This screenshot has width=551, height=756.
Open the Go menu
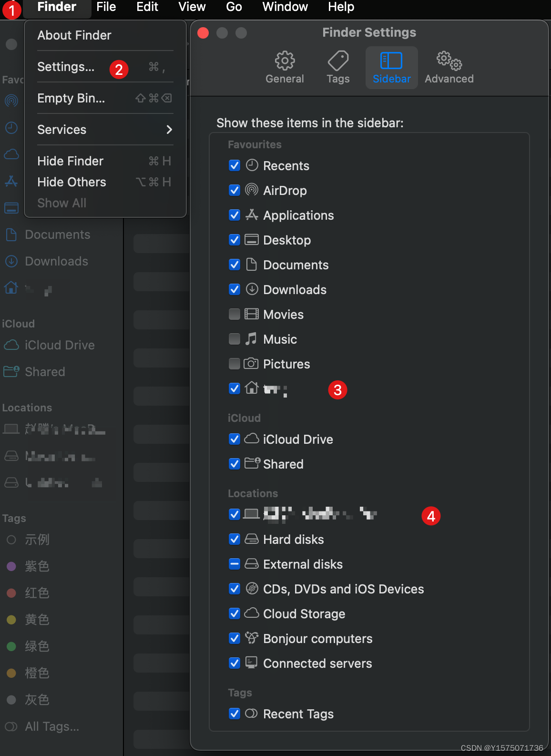pos(234,7)
